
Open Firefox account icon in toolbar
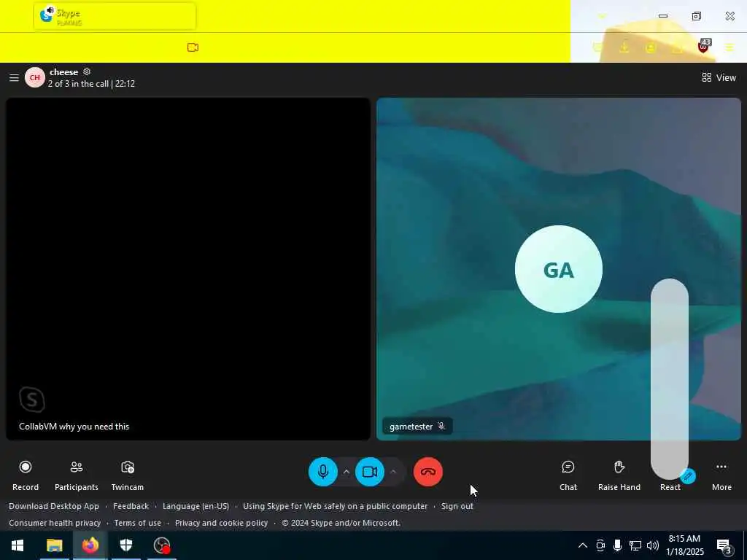651,47
